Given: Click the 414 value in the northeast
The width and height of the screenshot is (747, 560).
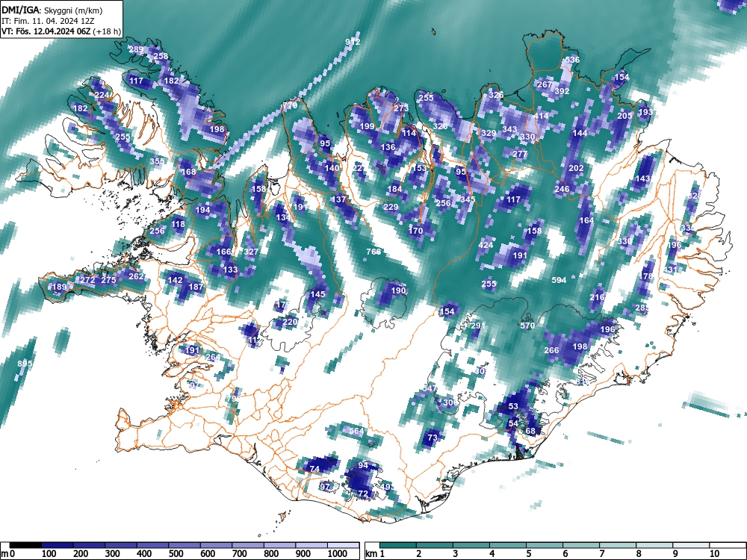Looking at the screenshot, I should pyautogui.click(x=541, y=116).
